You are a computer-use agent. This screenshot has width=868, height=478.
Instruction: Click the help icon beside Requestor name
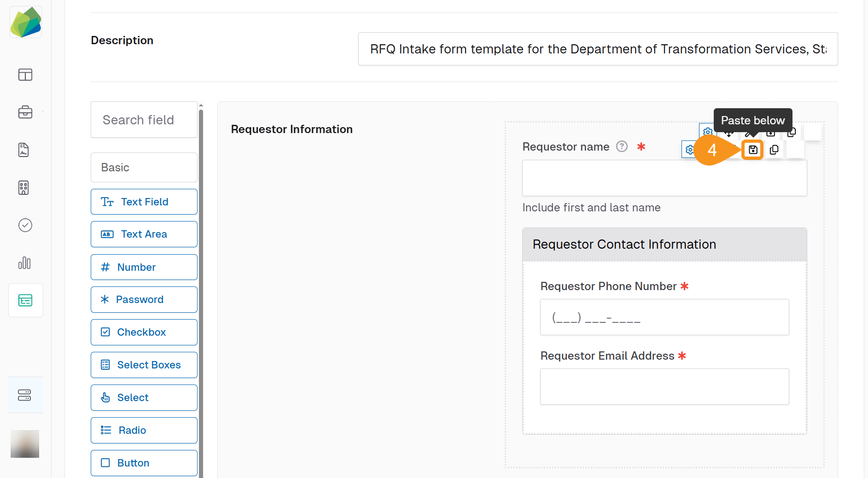[622, 146]
